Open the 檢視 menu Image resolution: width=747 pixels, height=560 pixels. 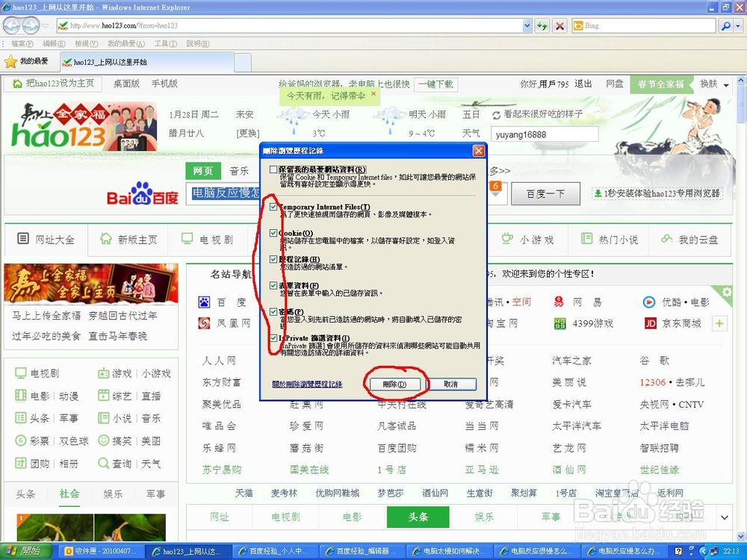pyautogui.click(x=86, y=43)
